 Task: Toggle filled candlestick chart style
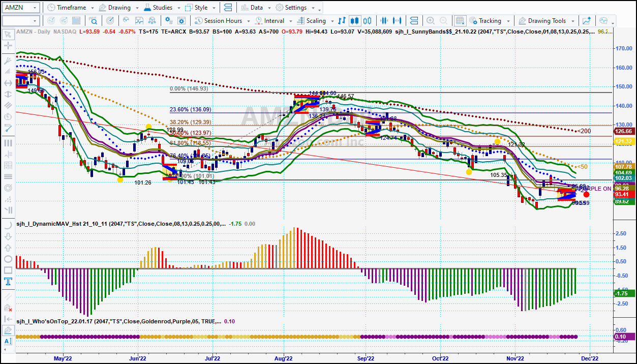[x=355, y=21]
